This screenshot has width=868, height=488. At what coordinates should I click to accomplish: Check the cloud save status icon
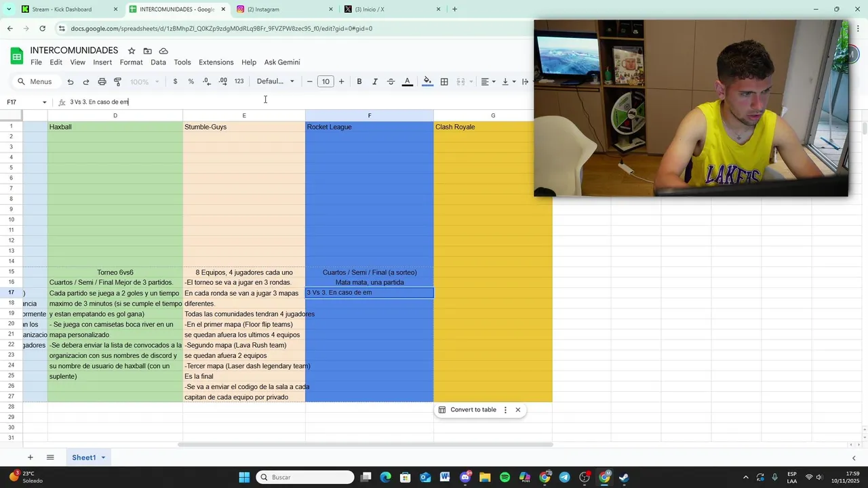pos(163,51)
